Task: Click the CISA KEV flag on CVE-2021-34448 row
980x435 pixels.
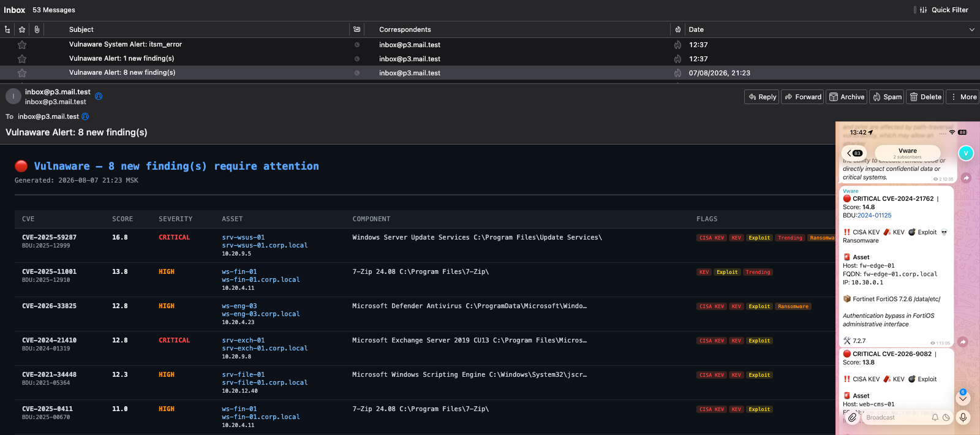Action: tap(712, 375)
